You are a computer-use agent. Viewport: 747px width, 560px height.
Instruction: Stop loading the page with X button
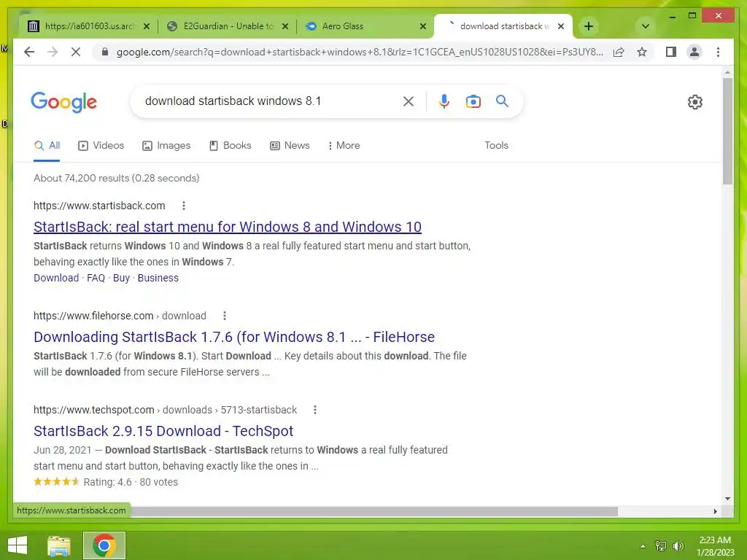coord(76,52)
